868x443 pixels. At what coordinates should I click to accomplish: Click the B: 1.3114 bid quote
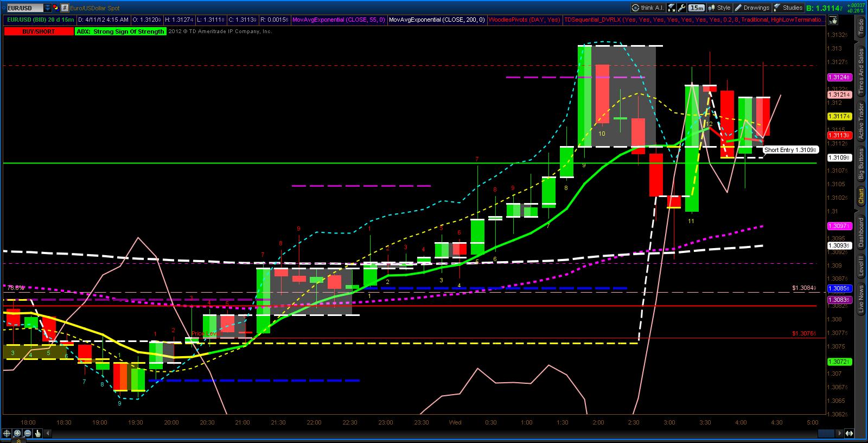pos(825,8)
